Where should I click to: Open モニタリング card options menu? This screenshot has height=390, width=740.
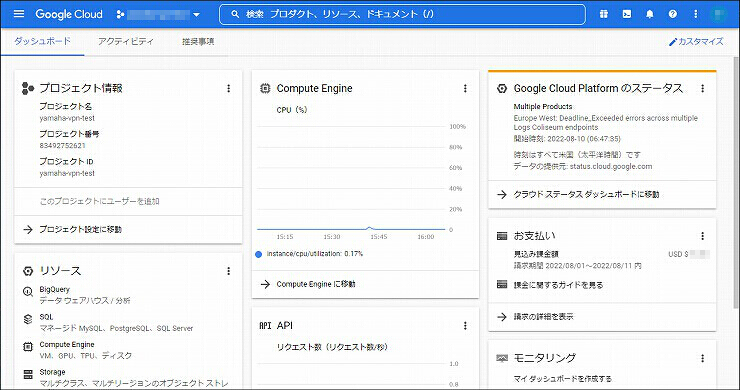coord(702,358)
